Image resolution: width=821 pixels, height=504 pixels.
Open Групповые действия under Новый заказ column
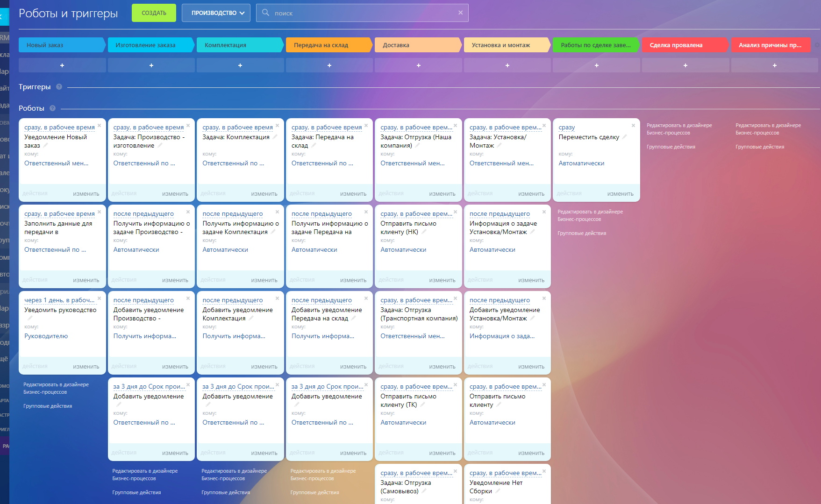click(48, 406)
